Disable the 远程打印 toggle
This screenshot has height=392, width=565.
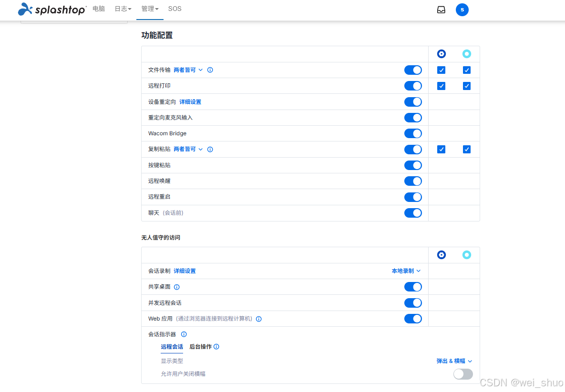(413, 86)
